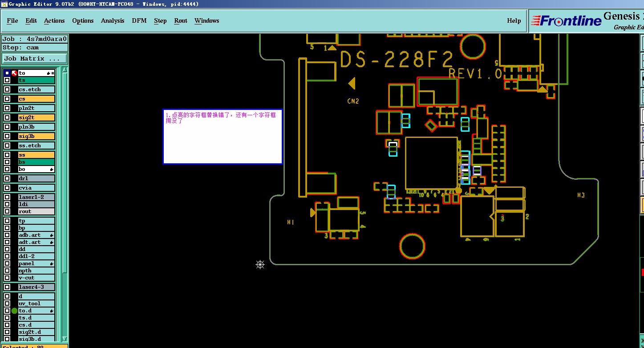Screen dimensions: 644x348
Task: Toggle display of the 'ss' layer
Action: (7, 155)
